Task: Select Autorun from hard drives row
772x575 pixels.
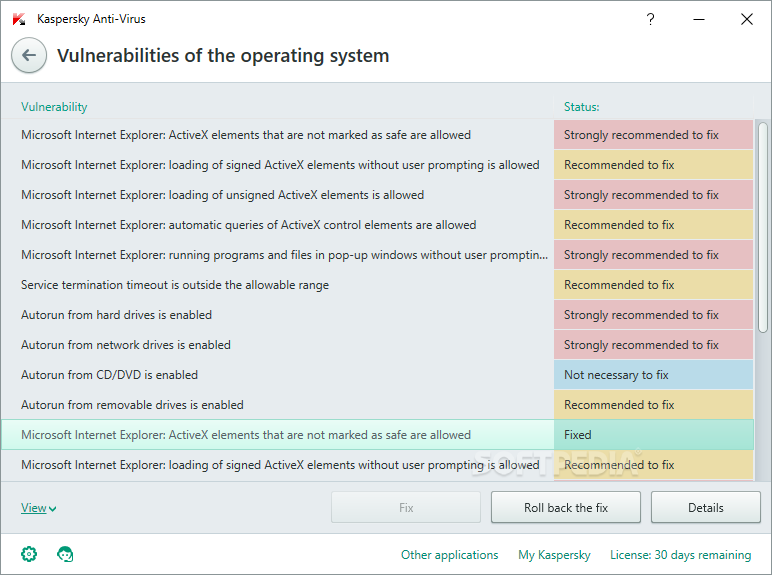Action: 377,315
